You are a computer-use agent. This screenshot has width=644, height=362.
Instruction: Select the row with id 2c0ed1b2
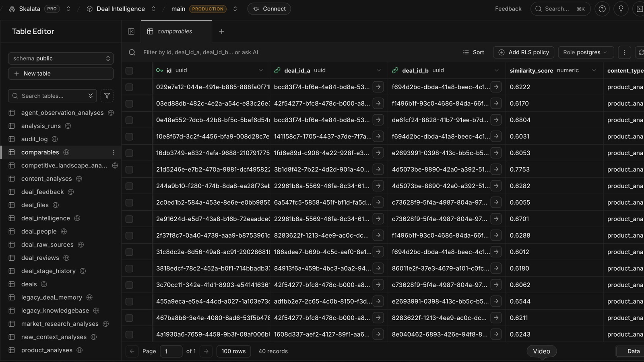[x=129, y=203]
